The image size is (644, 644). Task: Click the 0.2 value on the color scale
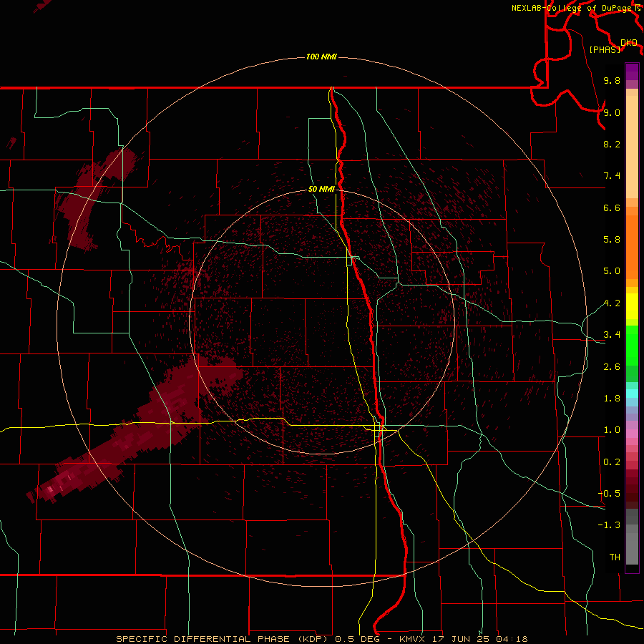612,462
